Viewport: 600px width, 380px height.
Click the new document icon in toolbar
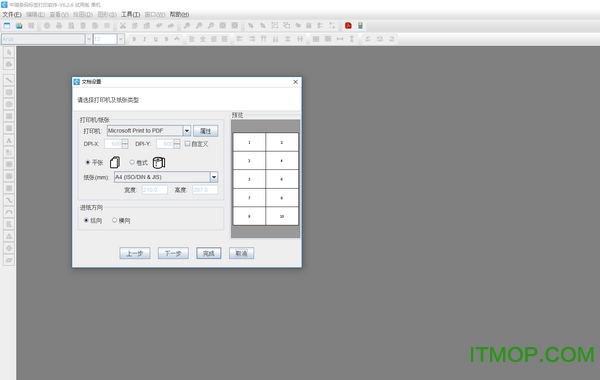(x=7, y=26)
